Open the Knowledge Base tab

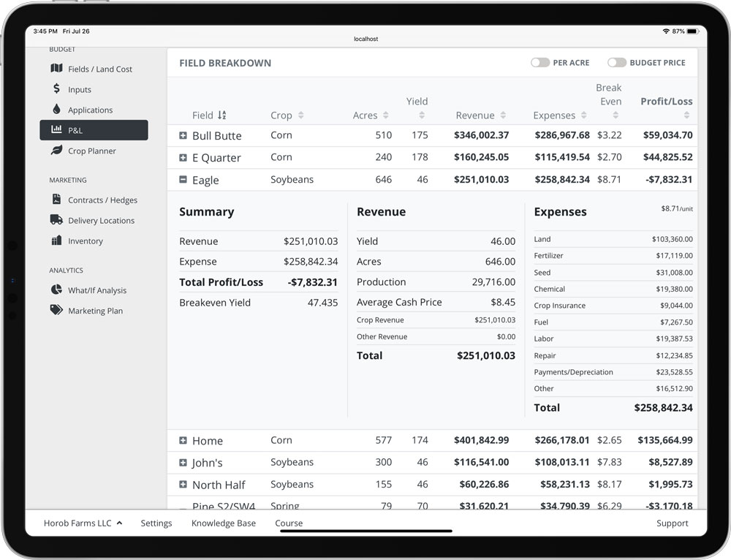223,523
